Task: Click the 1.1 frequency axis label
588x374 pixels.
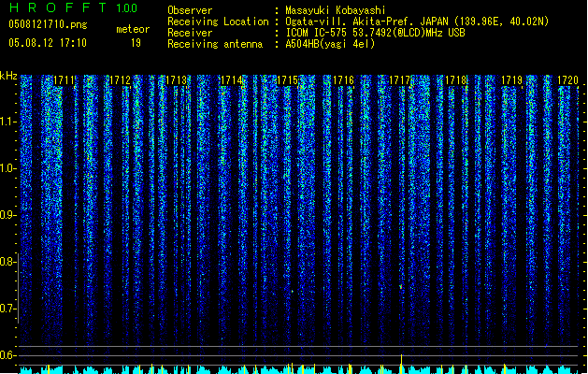Action: click(7, 122)
